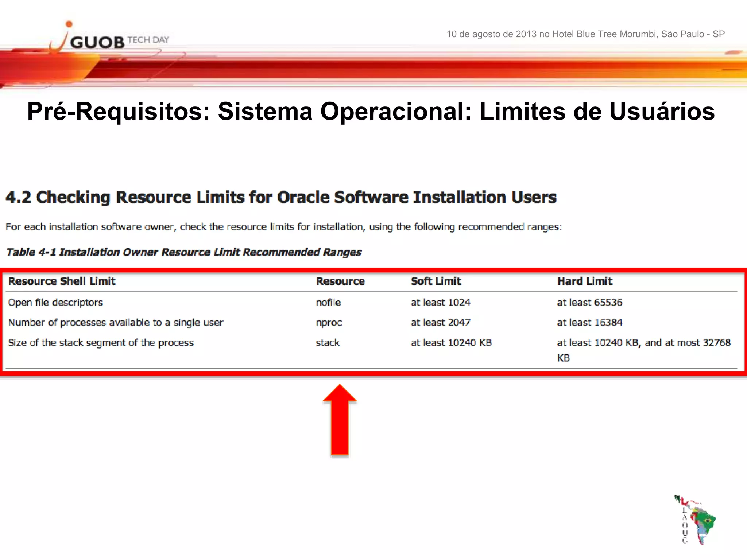Click the section 4.2 heading text

click(281, 197)
